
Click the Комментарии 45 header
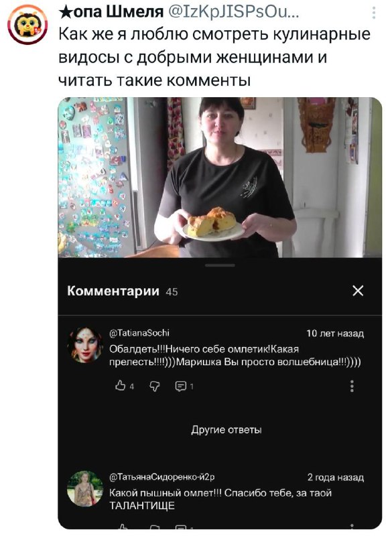coord(123,291)
